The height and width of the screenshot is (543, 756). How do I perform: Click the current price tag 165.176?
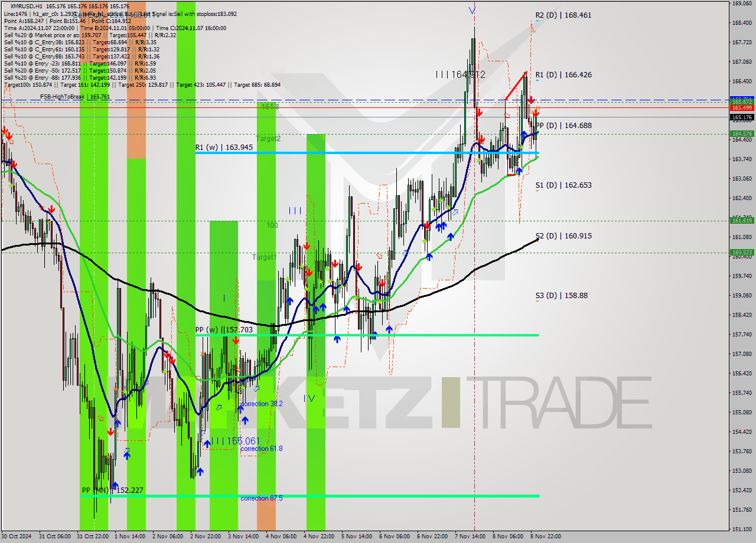pos(742,117)
